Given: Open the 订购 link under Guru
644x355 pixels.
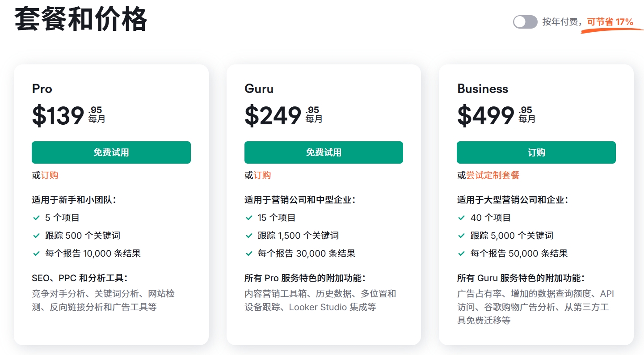Looking at the screenshot, I should coord(262,175).
